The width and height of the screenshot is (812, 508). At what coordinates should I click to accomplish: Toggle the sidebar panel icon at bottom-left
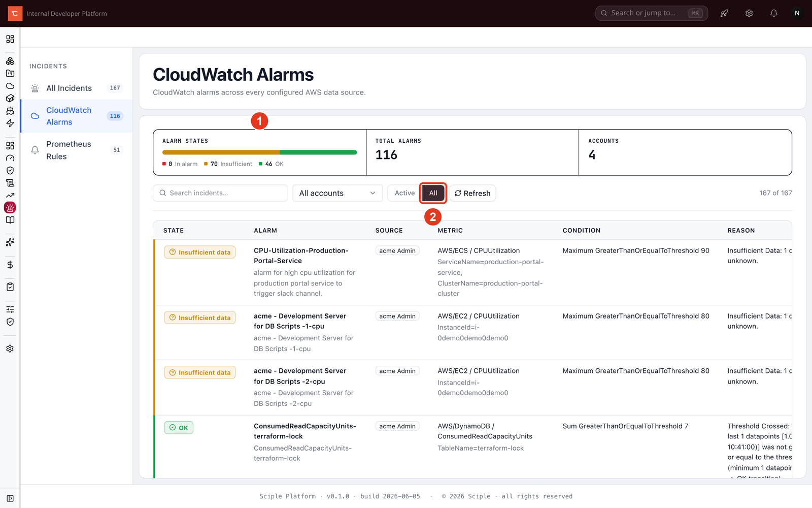(x=10, y=498)
